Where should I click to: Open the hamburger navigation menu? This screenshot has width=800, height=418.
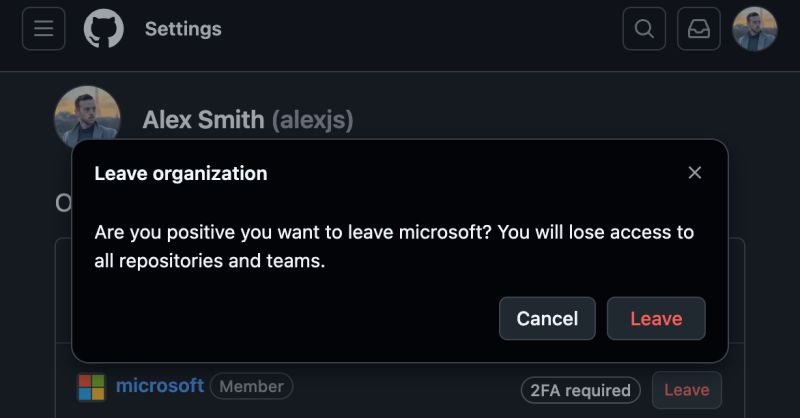click(44, 29)
